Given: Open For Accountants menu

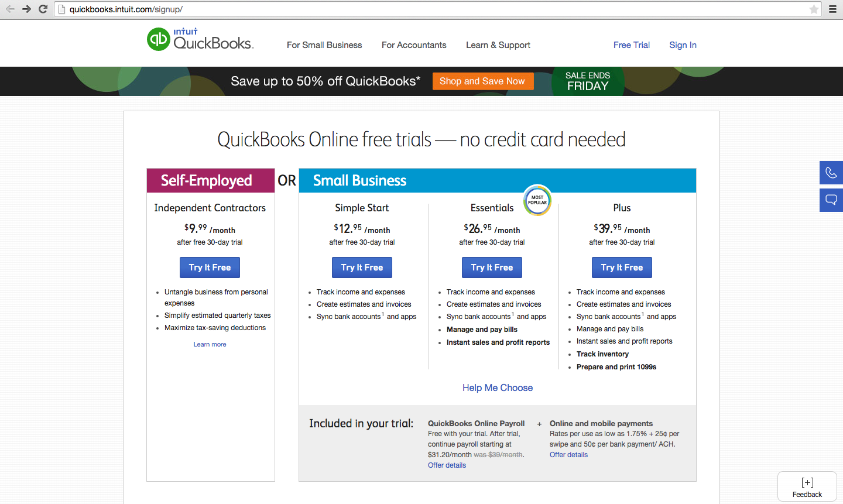Looking at the screenshot, I should tap(414, 45).
